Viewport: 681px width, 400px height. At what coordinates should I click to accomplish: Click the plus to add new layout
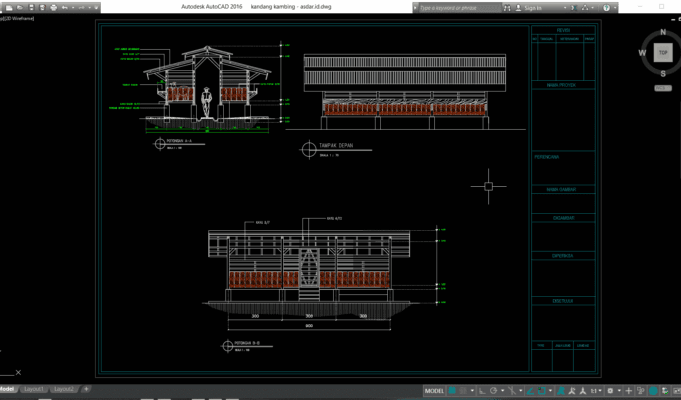click(86, 389)
